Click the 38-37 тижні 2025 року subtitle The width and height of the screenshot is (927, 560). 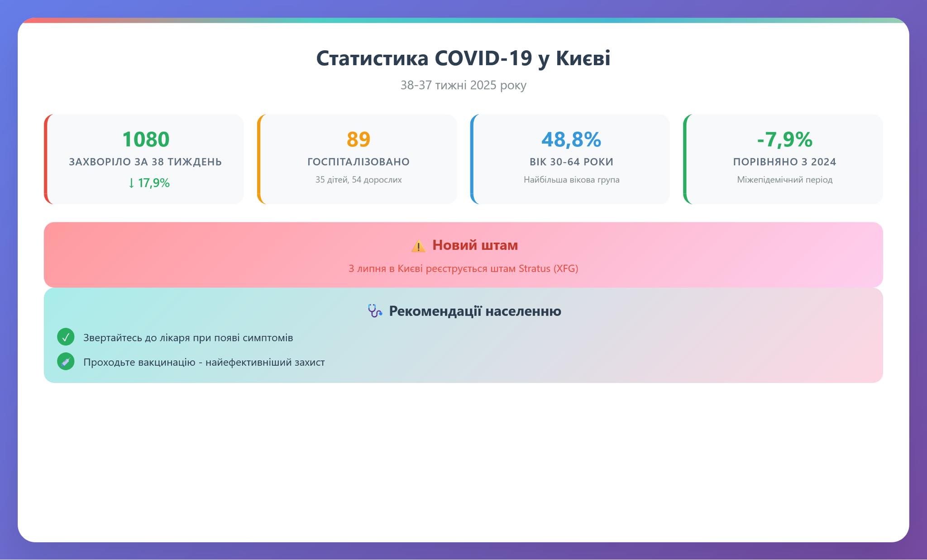coord(463,85)
